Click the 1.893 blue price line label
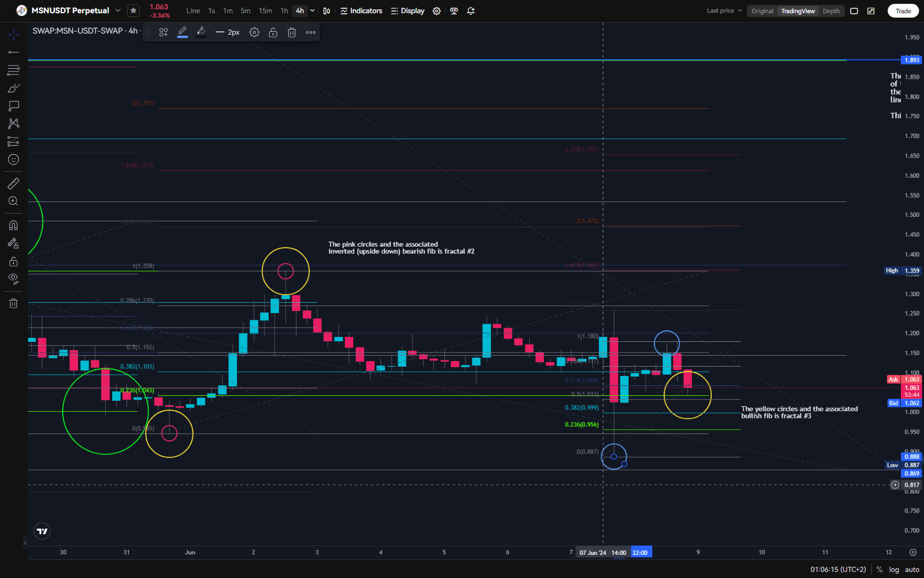This screenshot has height=578, width=924. click(x=911, y=60)
